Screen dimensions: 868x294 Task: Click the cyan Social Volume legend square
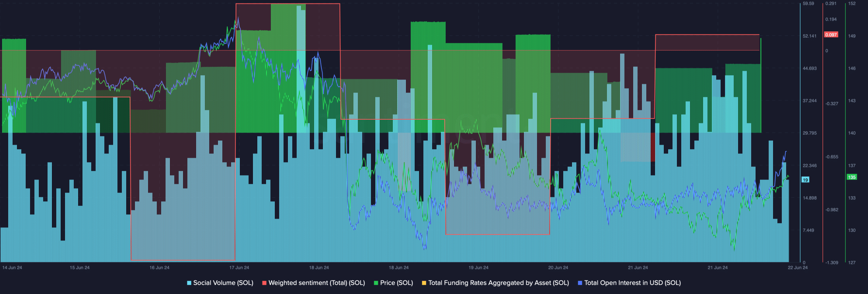189,283
